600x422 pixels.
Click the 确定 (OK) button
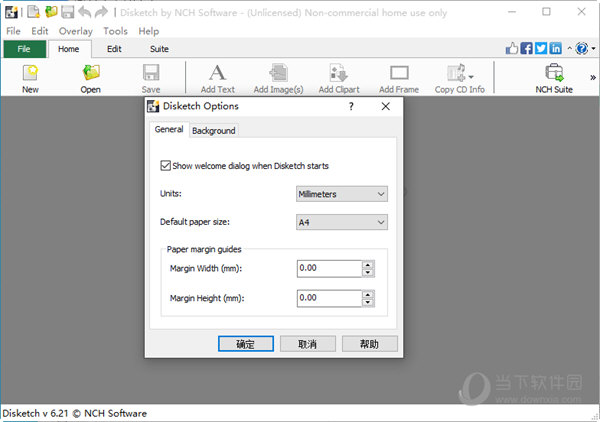(246, 344)
